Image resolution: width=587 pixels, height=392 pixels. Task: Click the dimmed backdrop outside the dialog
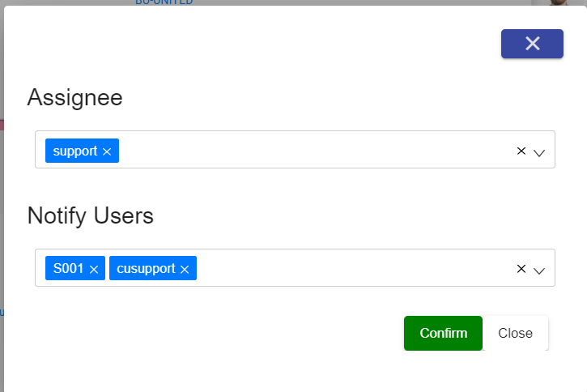click(x=2, y=202)
